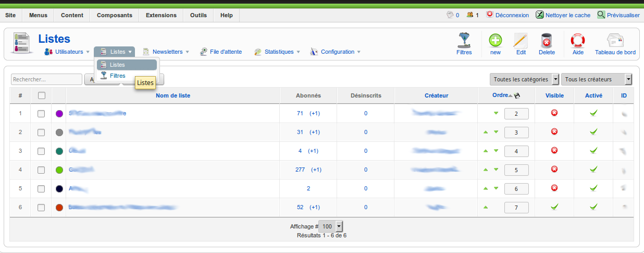Move row 2 up with green arrow
This screenshot has width=644, height=253.
pos(486,132)
